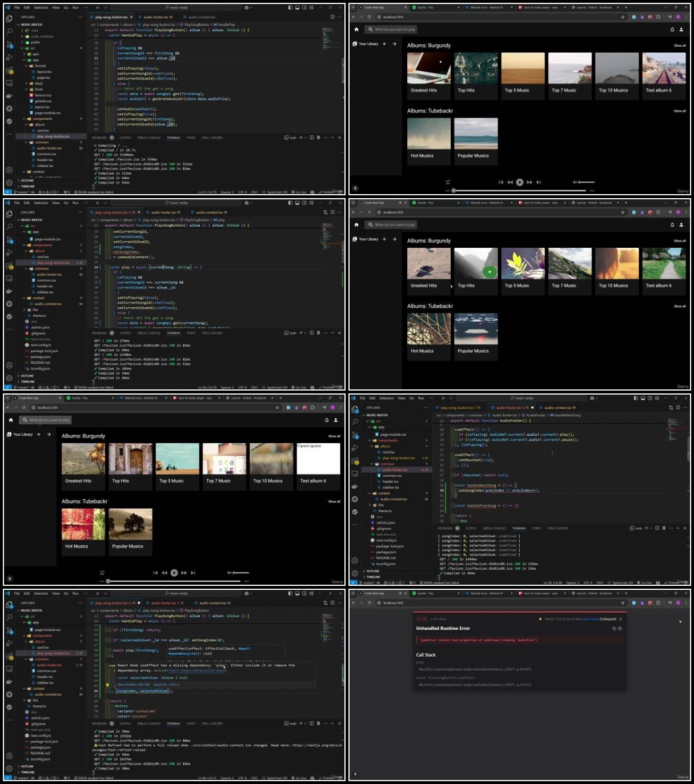Click Show all for Burgundy in laptop-cover browser
The height and width of the screenshot is (784, 694).
679,46
